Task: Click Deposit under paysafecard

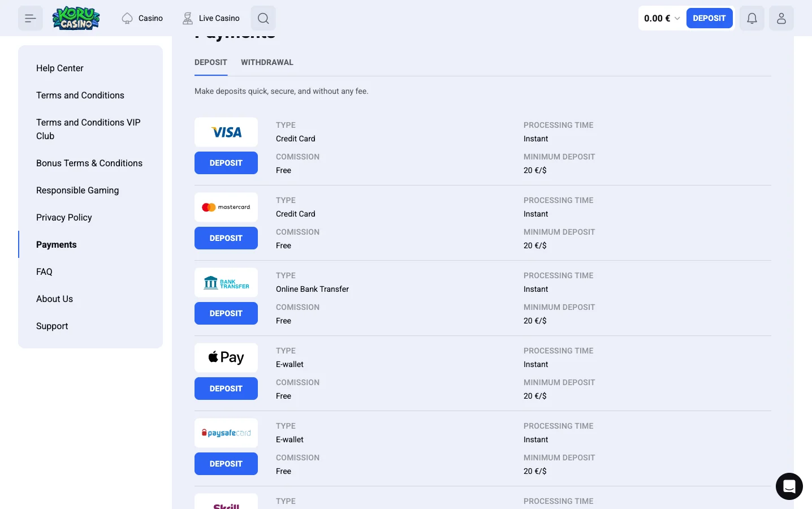Action: coord(226,464)
